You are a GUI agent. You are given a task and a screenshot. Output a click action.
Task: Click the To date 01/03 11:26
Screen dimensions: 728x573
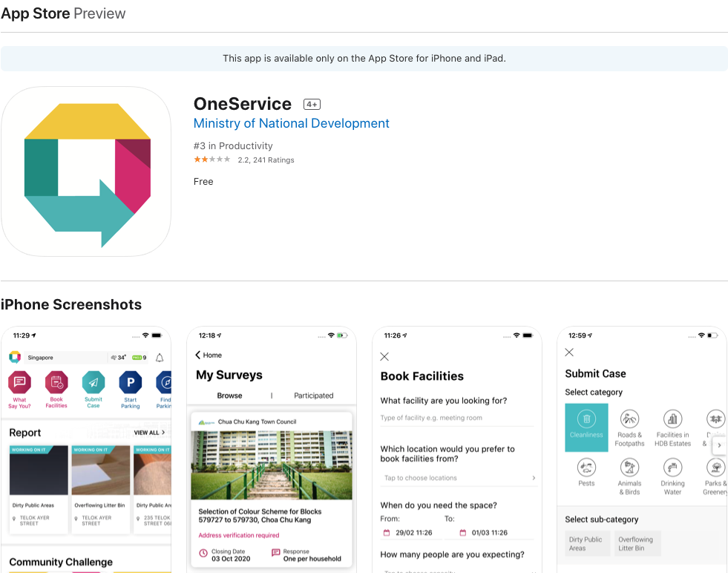(489, 533)
